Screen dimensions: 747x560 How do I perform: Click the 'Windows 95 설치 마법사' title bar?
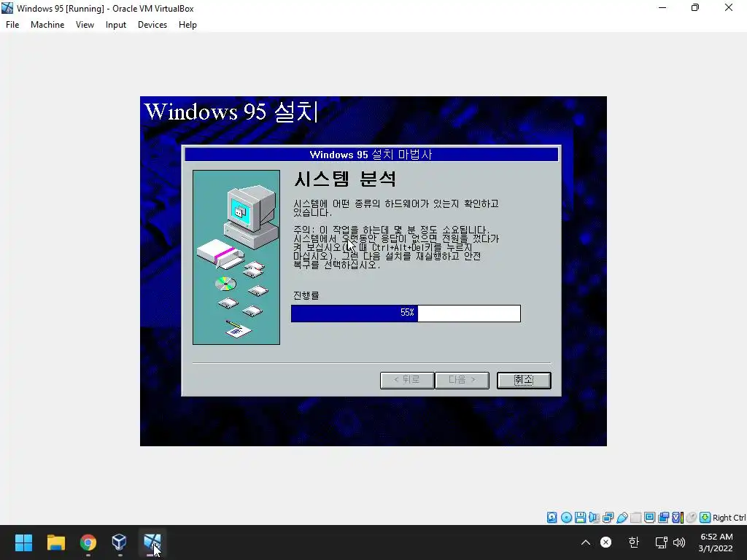point(371,155)
